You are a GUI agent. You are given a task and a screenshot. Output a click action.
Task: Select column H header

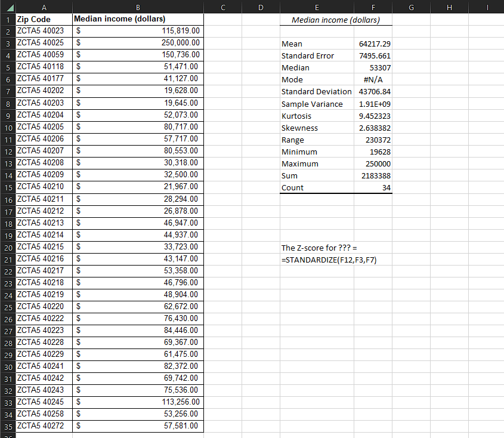pyautogui.click(x=449, y=7)
